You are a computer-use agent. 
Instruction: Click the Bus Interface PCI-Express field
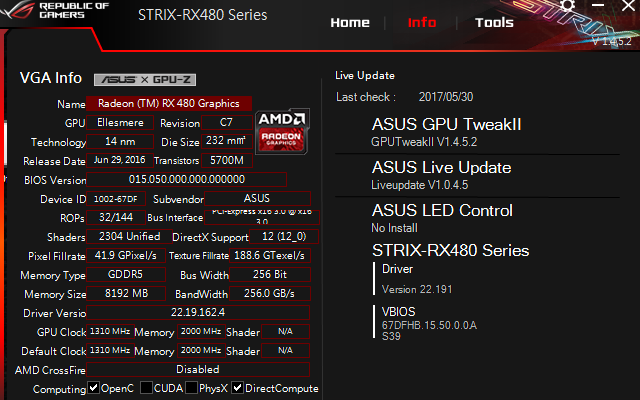tap(262, 217)
